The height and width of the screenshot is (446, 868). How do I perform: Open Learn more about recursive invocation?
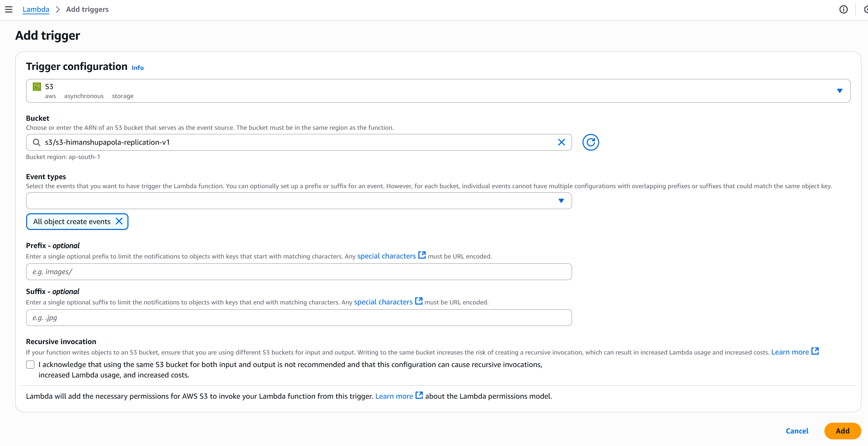790,352
